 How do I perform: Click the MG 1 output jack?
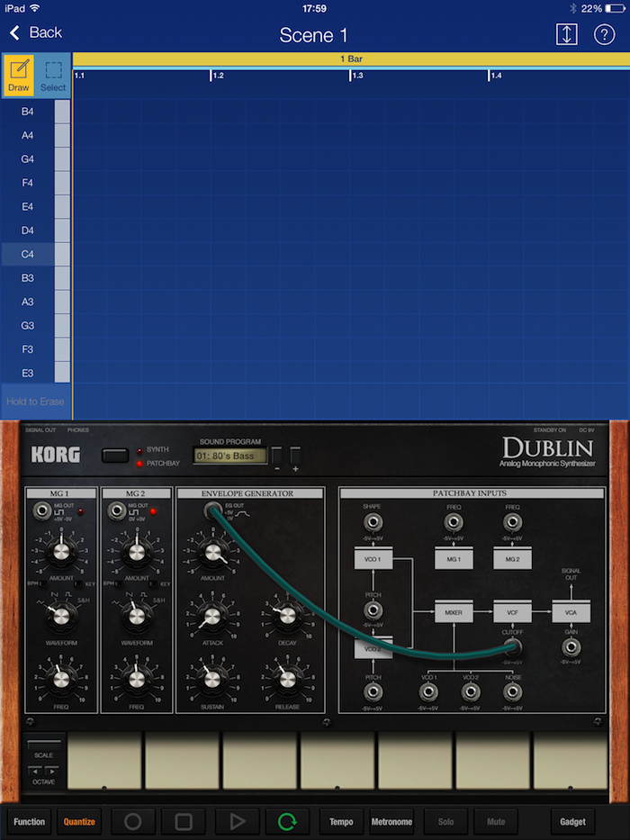point(41,511)
